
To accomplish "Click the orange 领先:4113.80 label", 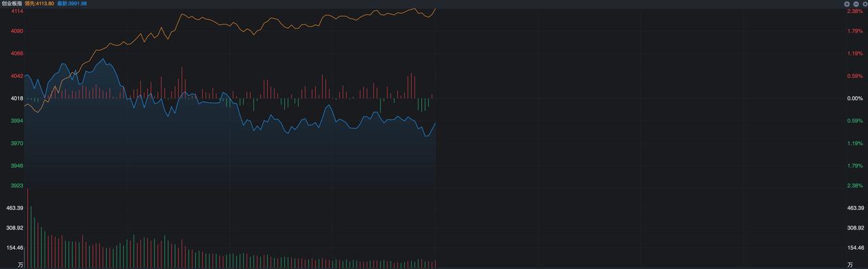I will (39, 3).
